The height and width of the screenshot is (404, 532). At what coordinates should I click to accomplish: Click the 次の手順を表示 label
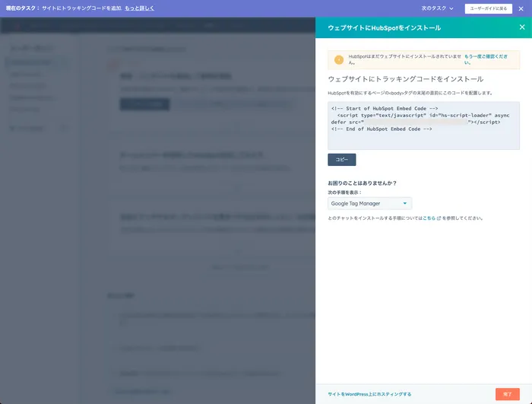click(344, 192)
